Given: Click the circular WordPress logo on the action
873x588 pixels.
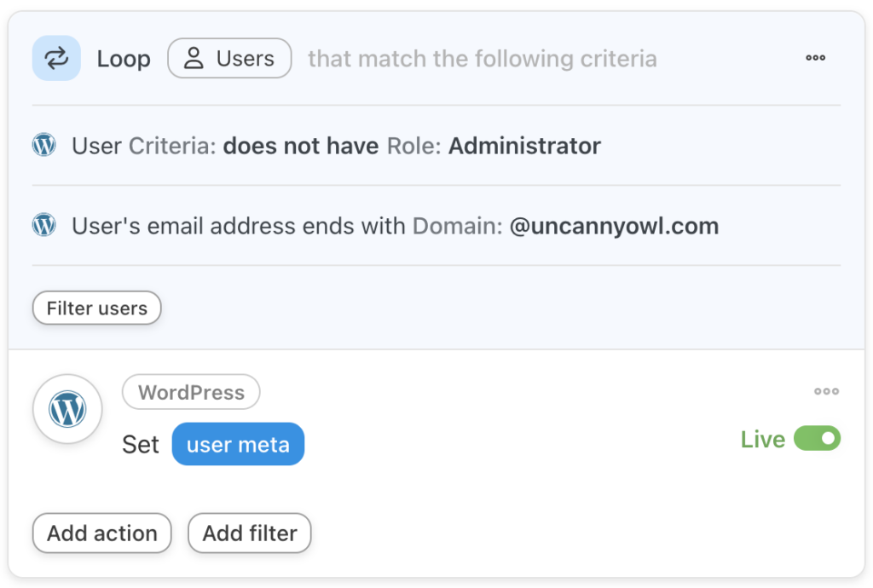Looking at the screenshot, I should coord(67,409).
